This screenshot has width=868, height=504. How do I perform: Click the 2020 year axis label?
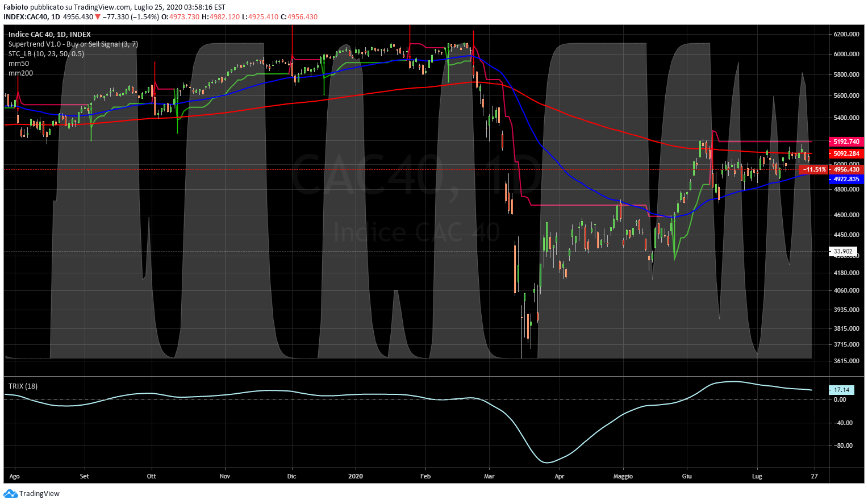point(356,476)
